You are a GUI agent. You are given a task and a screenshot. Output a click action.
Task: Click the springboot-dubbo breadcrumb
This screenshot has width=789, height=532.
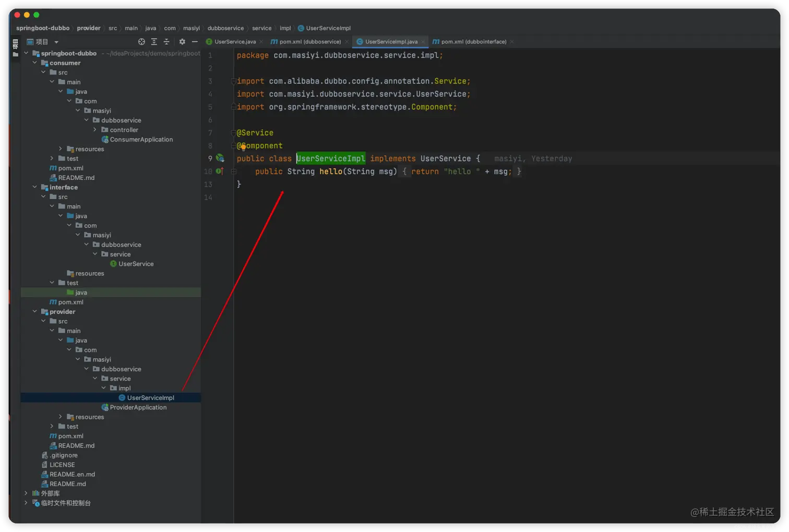43,28
